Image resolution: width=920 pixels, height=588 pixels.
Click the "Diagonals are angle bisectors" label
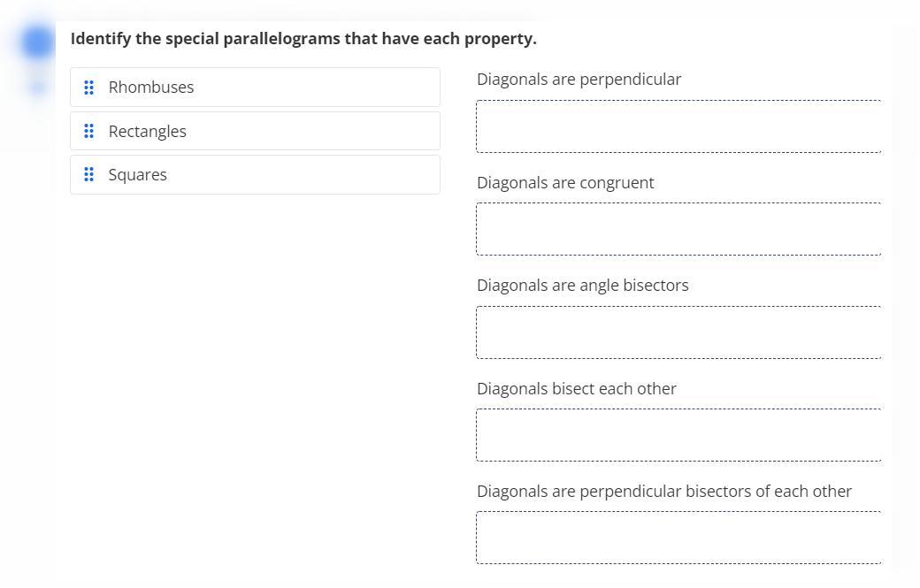coord(582,286)
